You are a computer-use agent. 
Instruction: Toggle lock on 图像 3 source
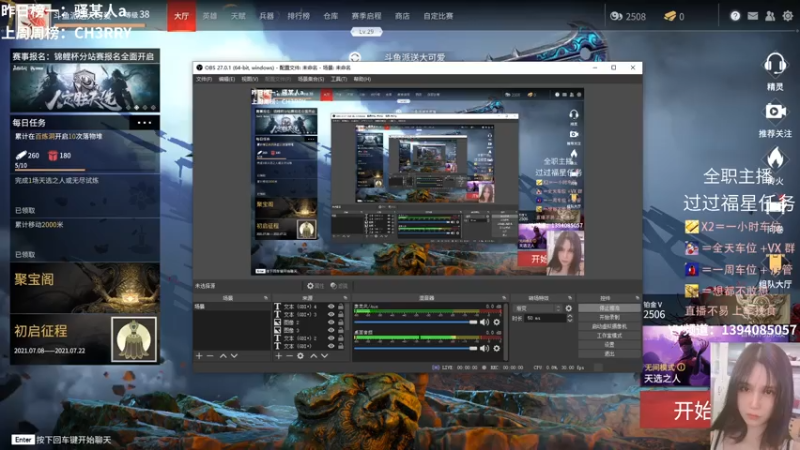(341, 330)
